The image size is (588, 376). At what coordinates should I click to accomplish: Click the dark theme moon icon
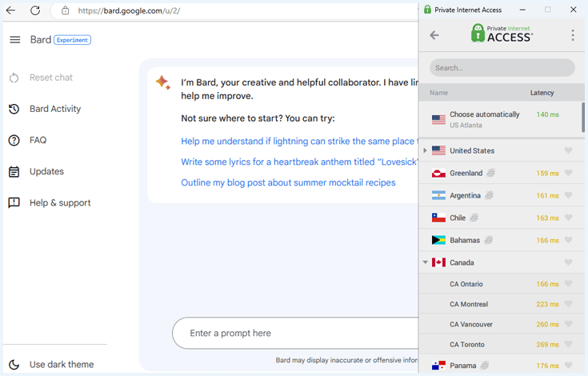(x=14, y=364)
